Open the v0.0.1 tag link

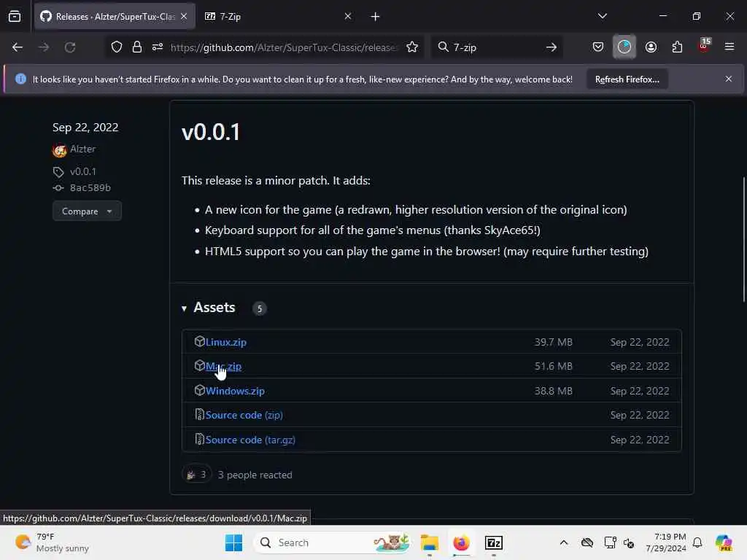[x=83, y=171]
